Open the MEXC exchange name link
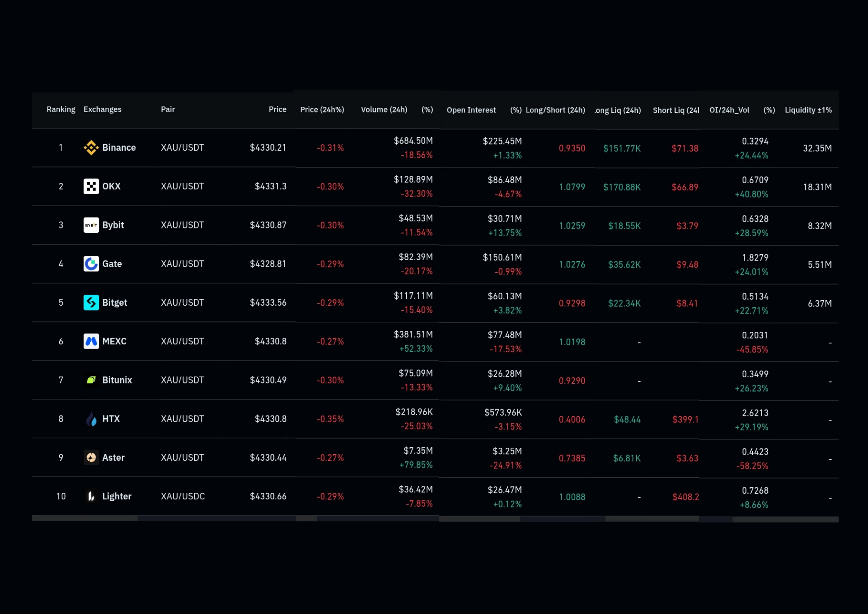 [114, 341]
